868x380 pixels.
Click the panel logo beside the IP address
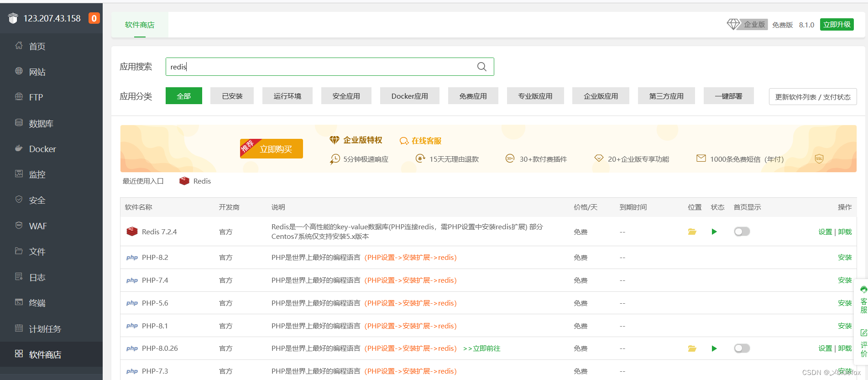pyautogui.click(x=13, y=18)
